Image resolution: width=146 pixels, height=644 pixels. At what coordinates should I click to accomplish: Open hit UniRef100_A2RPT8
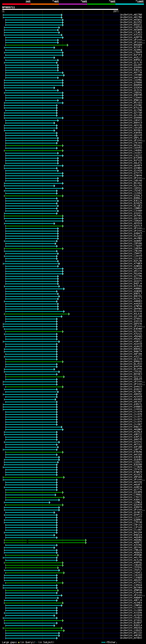point(131,37)
